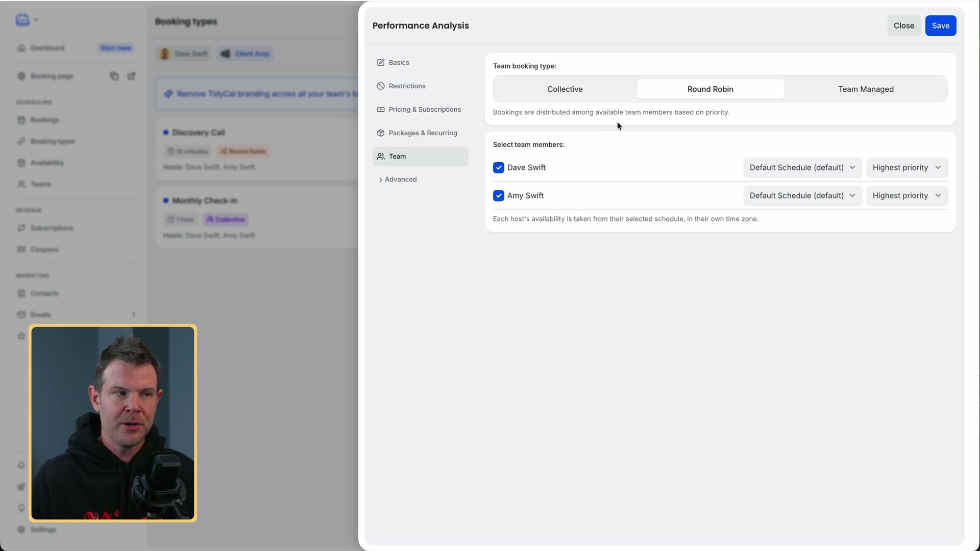Select the Dave Swift user chip
The width and height of the screenshot is (980, 551).
(184, 54)
